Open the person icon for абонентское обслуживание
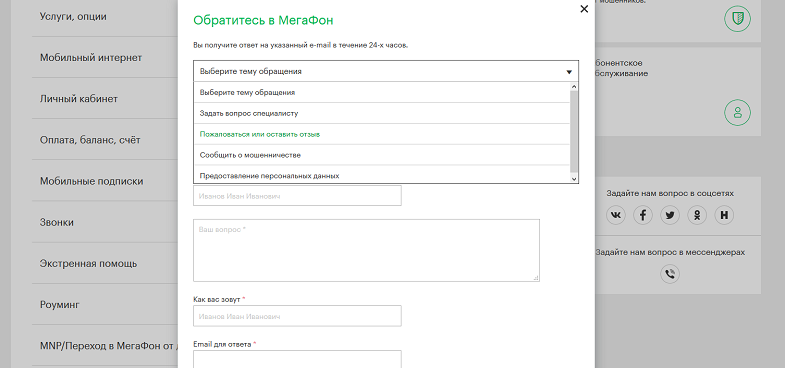785x368 pixels. (737, 113)
